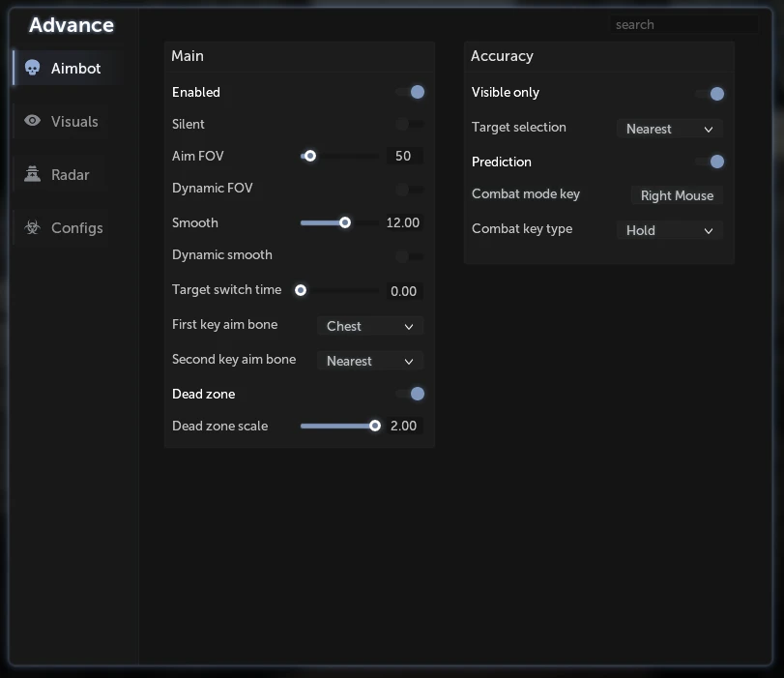Open the Target selection dropdown
Image resolution: width=784 pixels, height=678 pixels.
(670, 129)
